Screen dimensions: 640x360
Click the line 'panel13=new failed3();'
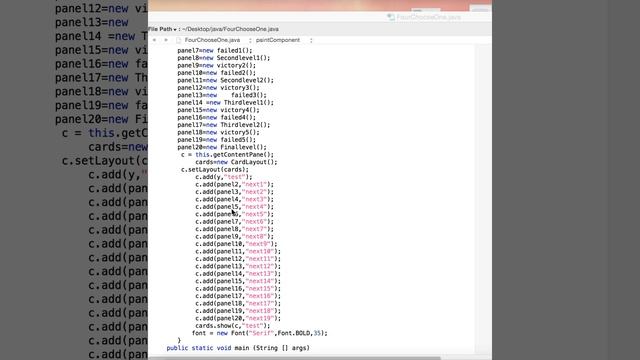(222, 95)
